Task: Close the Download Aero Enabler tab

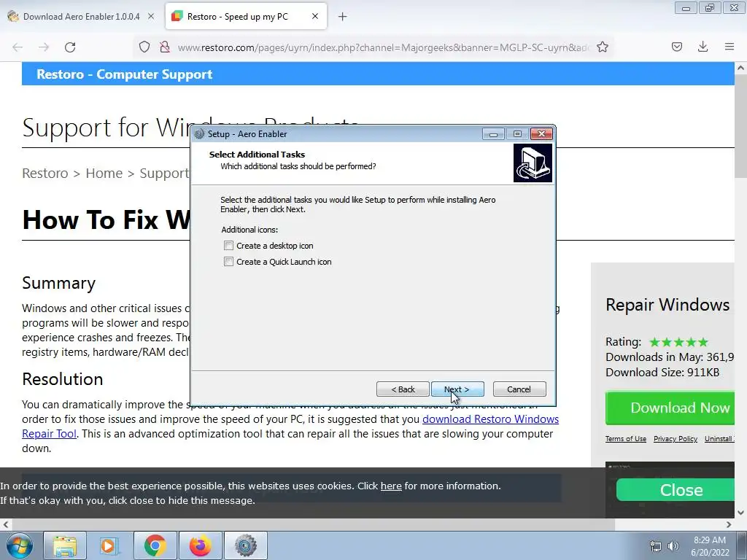Action: pyautogui.click(x=151, y=16)
